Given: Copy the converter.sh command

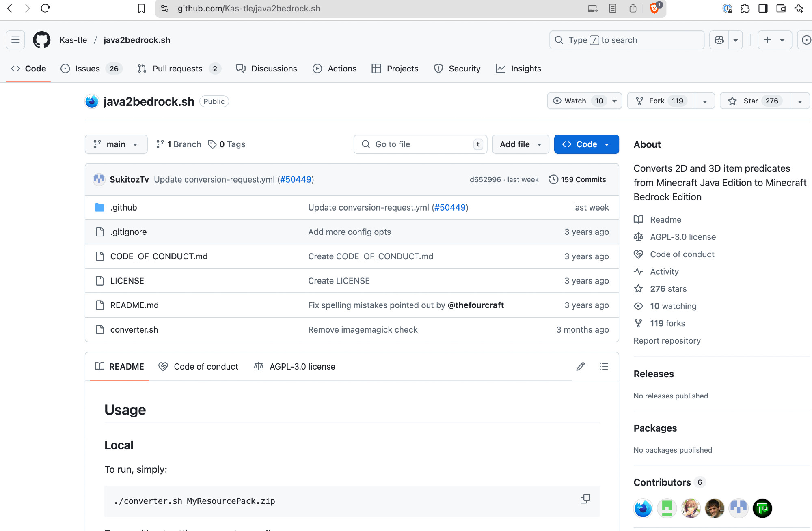Looking at the screenshot, I should (x=585, y=499).
